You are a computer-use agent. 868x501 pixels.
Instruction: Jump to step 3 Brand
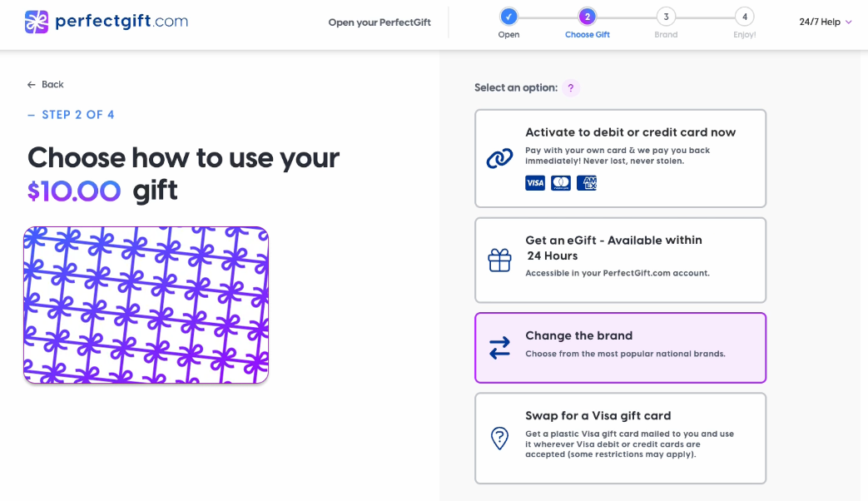pyautogui.click(x=666, y=17)
